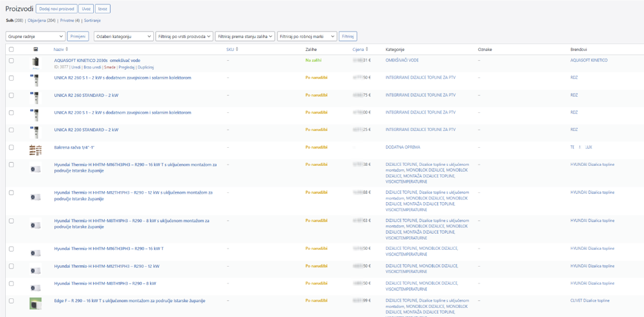This screenshot has height=317, width=644.
Task: Open AQUASOFT KINETICO 2030s omekšivač vode product
Action: 98,60
